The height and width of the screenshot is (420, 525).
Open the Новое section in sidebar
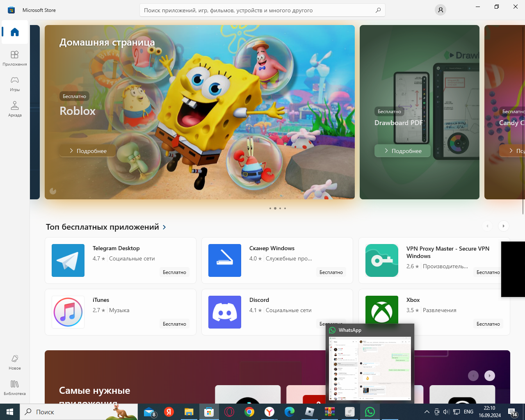pos(15,362)
